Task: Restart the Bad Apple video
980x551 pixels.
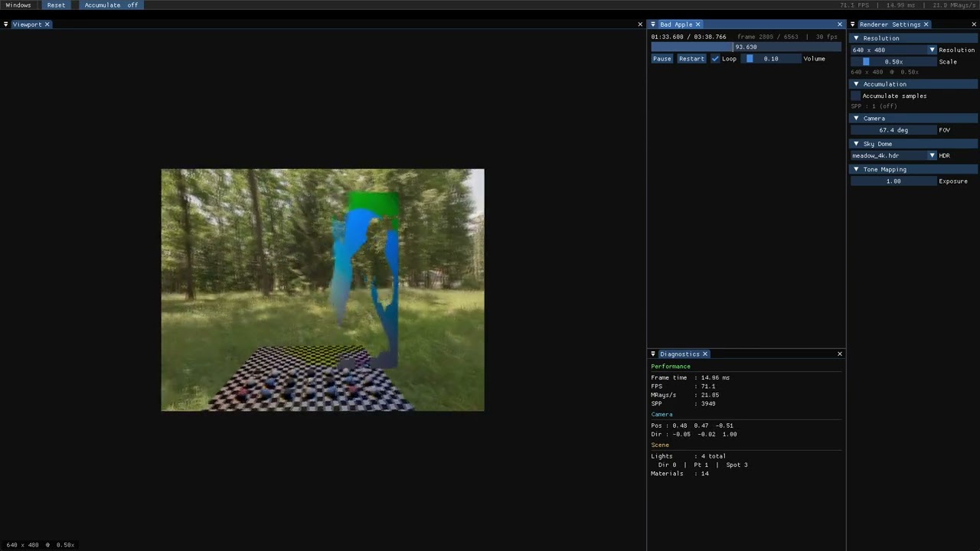Action: (691, 59)
